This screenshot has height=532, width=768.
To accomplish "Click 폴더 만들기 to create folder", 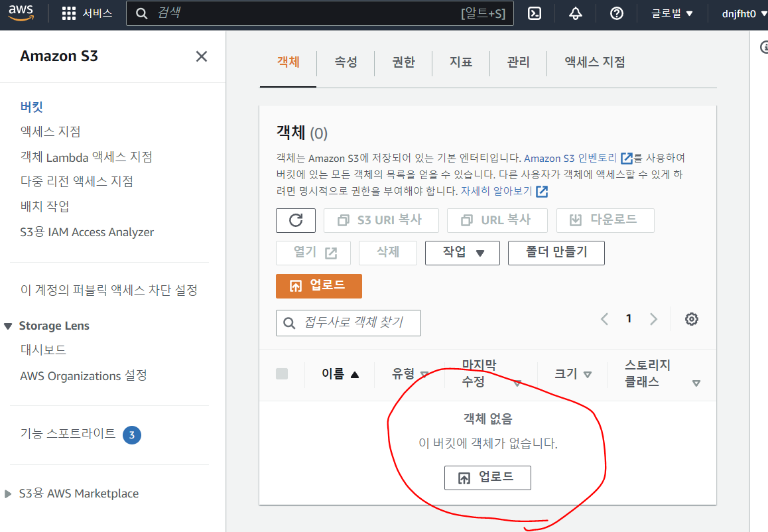I will [x=556, y=253].
